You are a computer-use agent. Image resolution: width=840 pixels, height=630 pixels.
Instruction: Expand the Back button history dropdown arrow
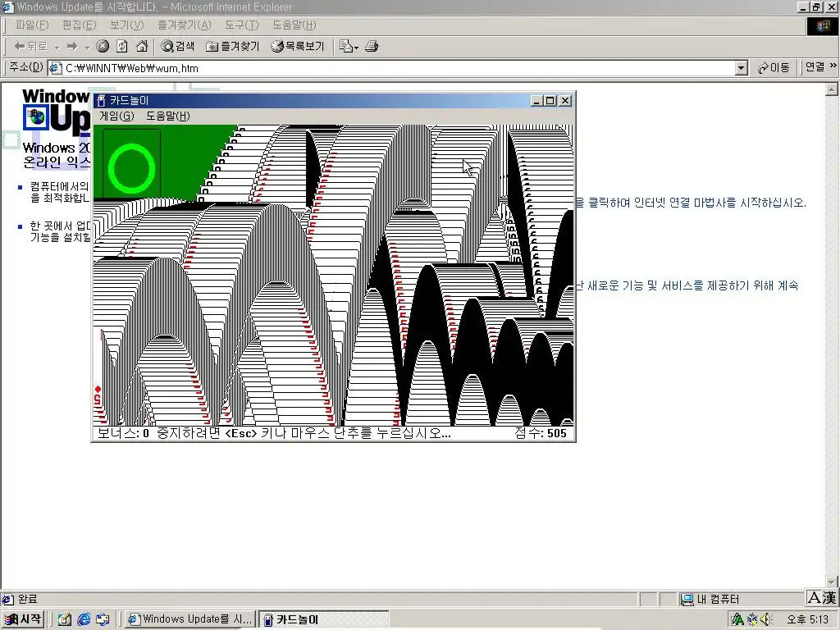click(57, 48)
